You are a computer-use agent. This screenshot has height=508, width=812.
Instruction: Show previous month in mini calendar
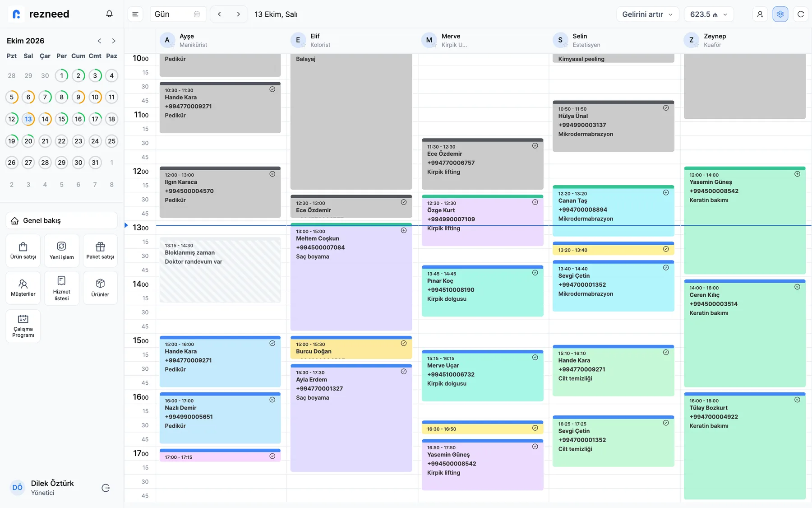click(x=99, y=41)
